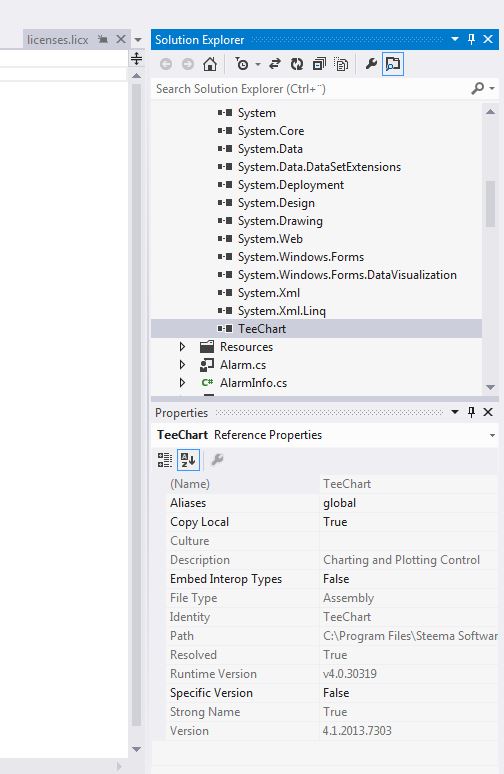Expand the Resources folder node

182,347
